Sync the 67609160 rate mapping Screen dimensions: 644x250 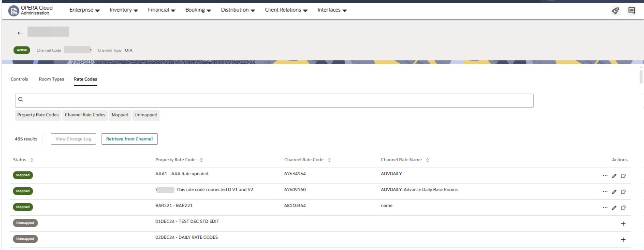tap(623, 192)
